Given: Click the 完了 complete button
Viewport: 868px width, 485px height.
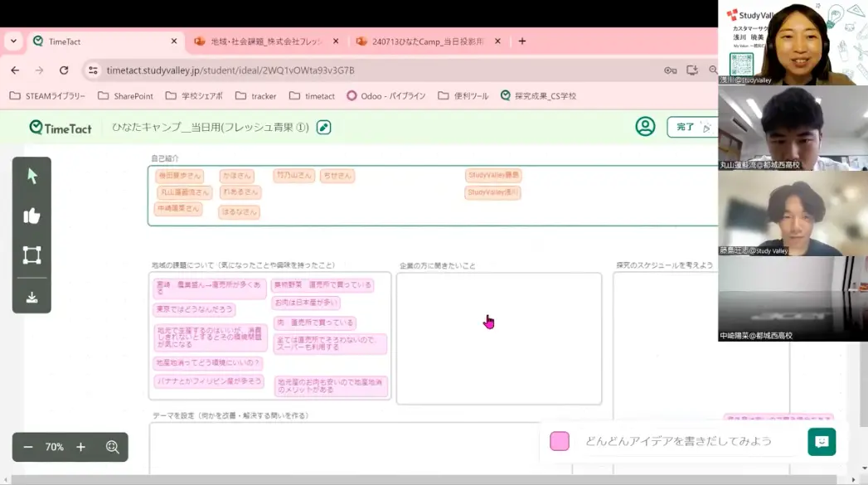Looking at the screenshot, I should click(x=691, y=127).
